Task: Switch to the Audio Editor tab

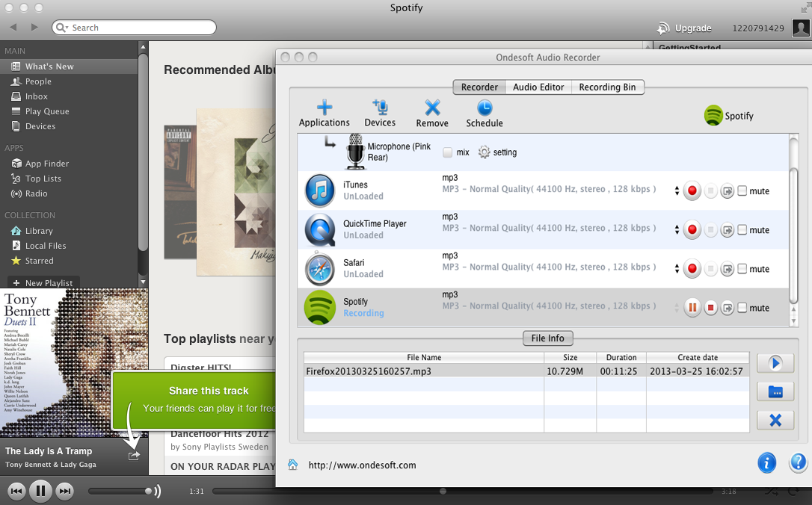Action: point(538,87)
